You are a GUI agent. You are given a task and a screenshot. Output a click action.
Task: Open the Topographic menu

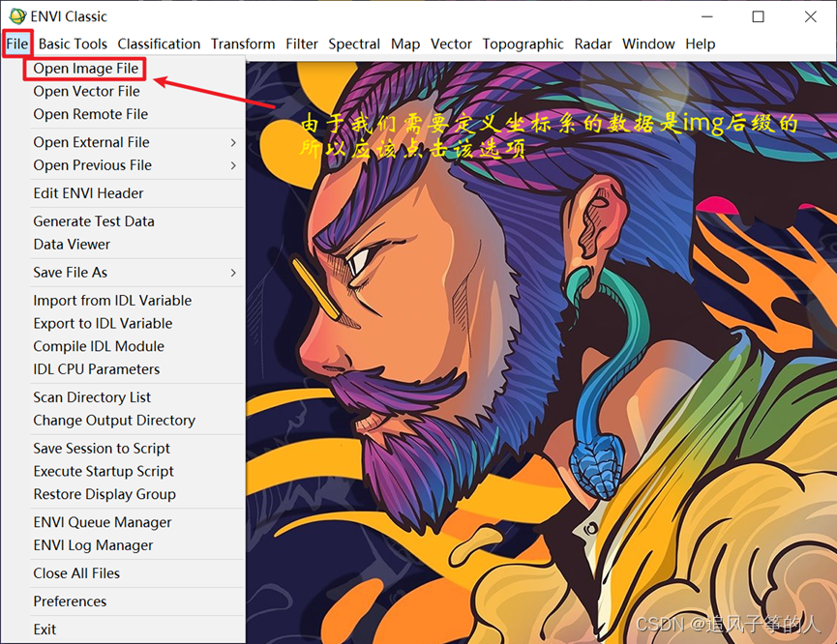[x=523, y=44]
